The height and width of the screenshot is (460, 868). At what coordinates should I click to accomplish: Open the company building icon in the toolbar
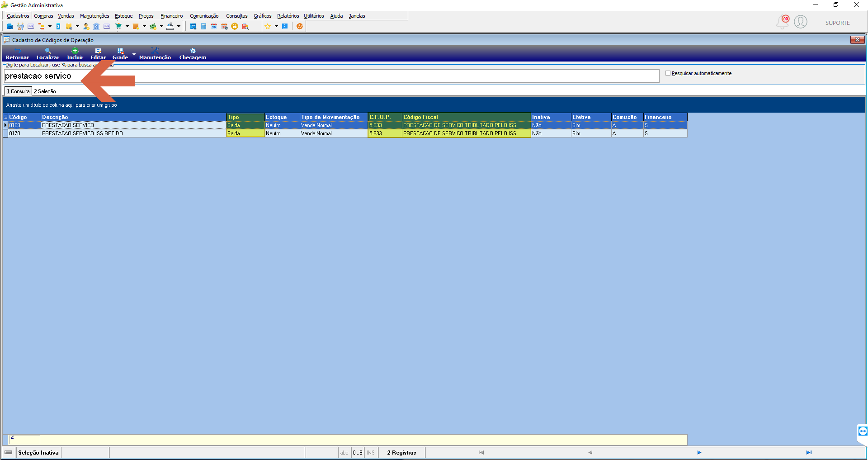[x=10, y=26]
